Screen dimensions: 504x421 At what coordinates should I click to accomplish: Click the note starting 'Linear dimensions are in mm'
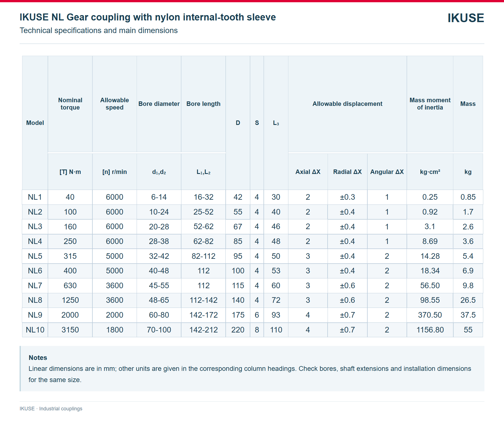[x=250, y=374]
